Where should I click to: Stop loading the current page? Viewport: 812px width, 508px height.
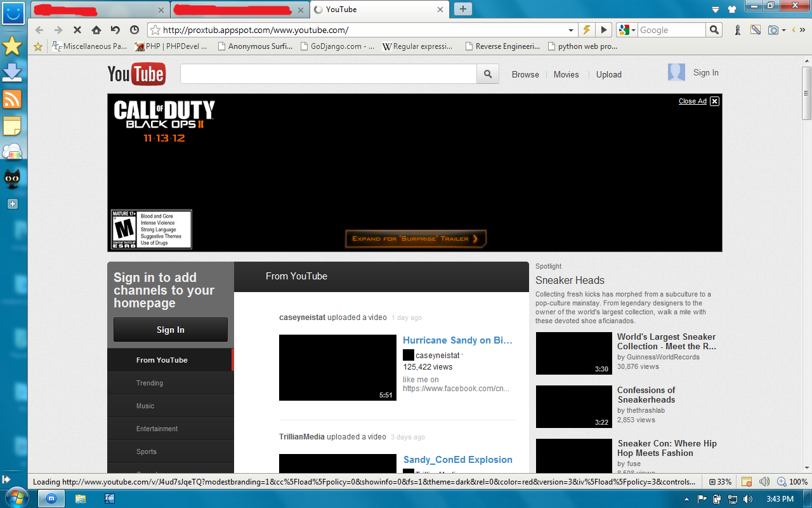tap(77, 30)
